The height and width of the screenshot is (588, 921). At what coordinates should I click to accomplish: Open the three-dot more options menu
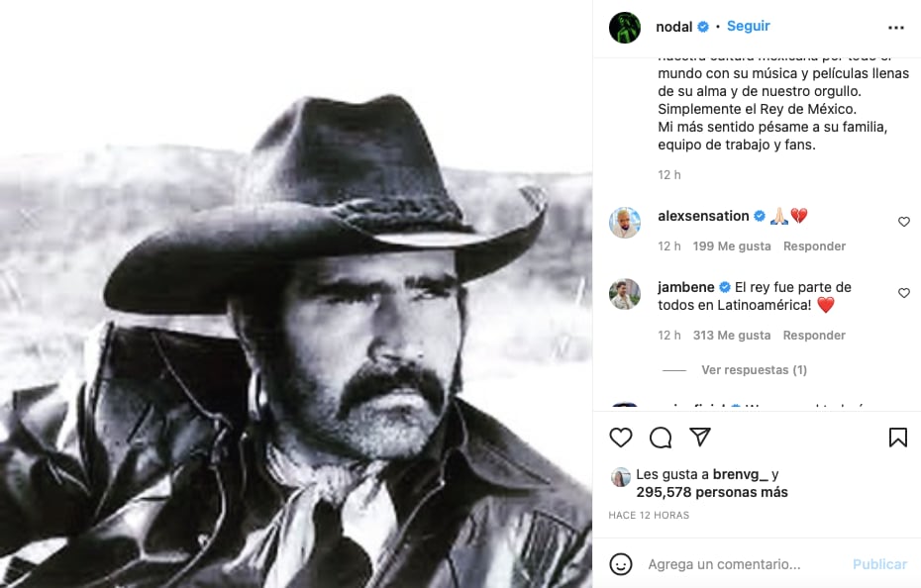tap(896, 28)
